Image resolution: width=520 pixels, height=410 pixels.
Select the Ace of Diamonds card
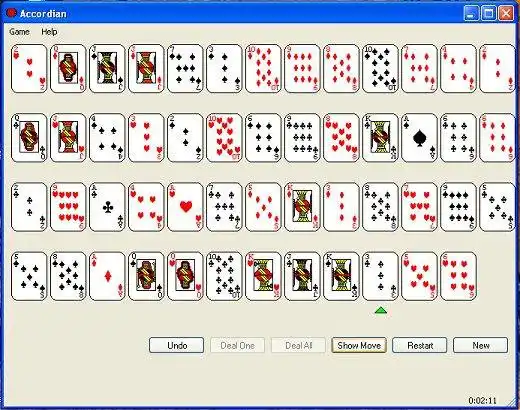coord(107,276)
